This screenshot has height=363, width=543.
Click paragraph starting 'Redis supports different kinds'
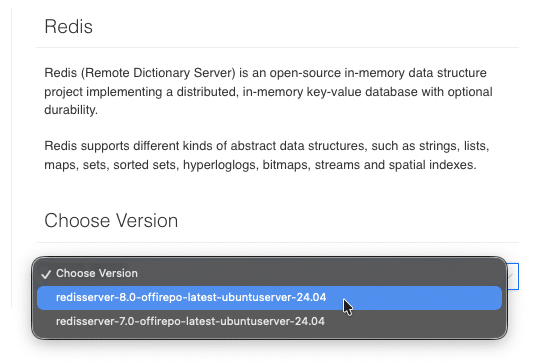pos(267,155)
